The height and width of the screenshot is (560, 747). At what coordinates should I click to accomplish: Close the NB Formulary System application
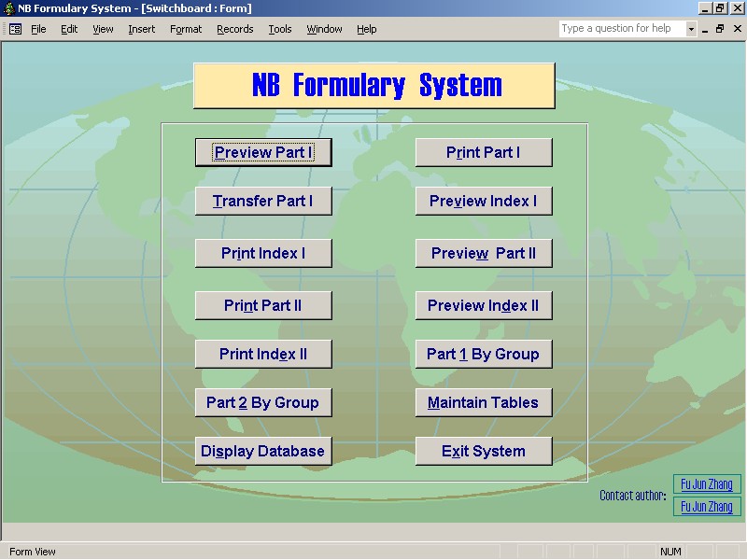tap(737, 8)
